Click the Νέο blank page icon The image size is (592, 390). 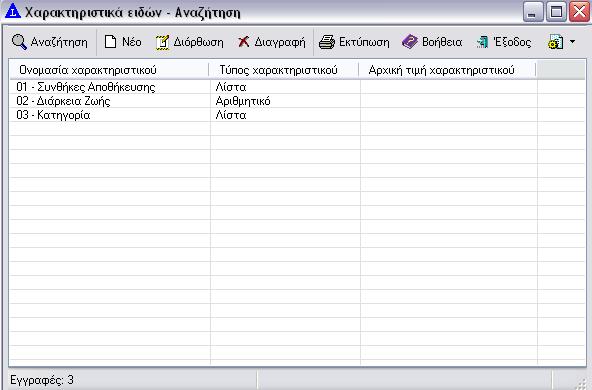point(110,42)
